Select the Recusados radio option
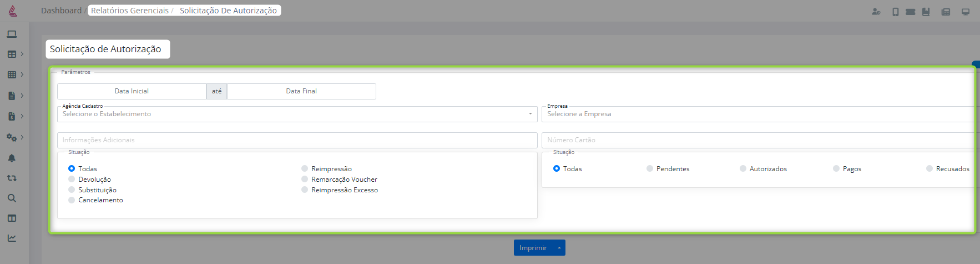Viewport: 980px width, 264px height. 930,168
